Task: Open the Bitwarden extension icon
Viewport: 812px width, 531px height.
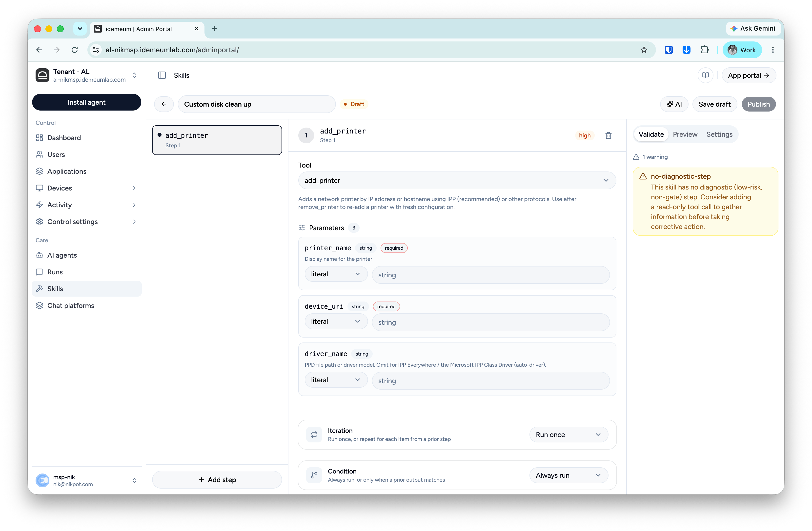Action: tap(669, 50)
